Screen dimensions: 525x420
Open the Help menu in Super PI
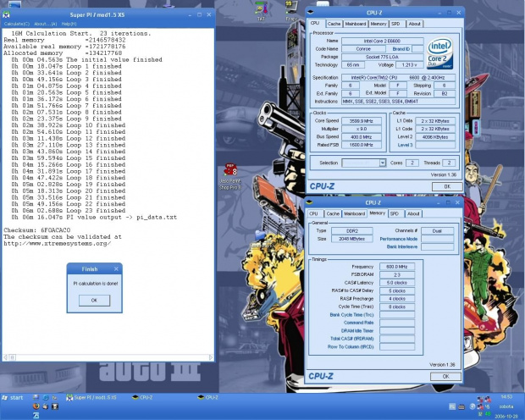69,24
